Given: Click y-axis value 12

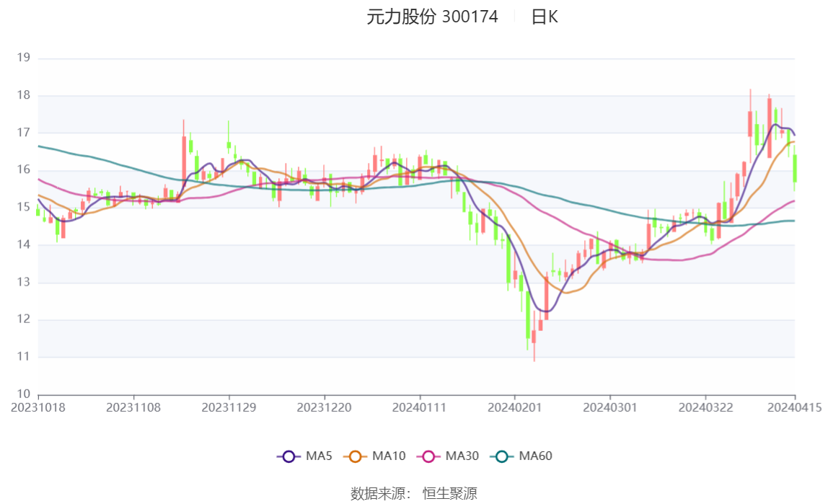Looking at the screenshot, I should (x=24, y=319).
